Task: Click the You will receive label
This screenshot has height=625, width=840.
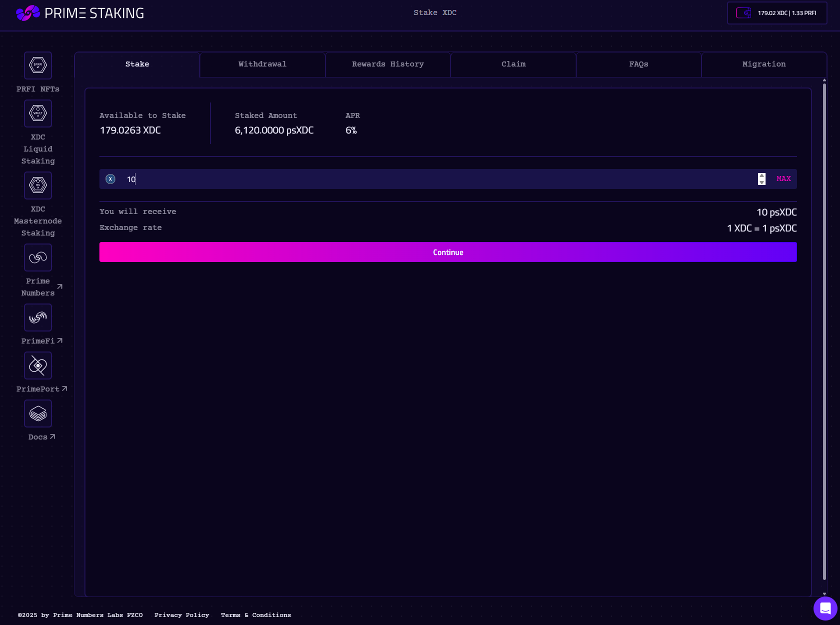Action: 138,211
